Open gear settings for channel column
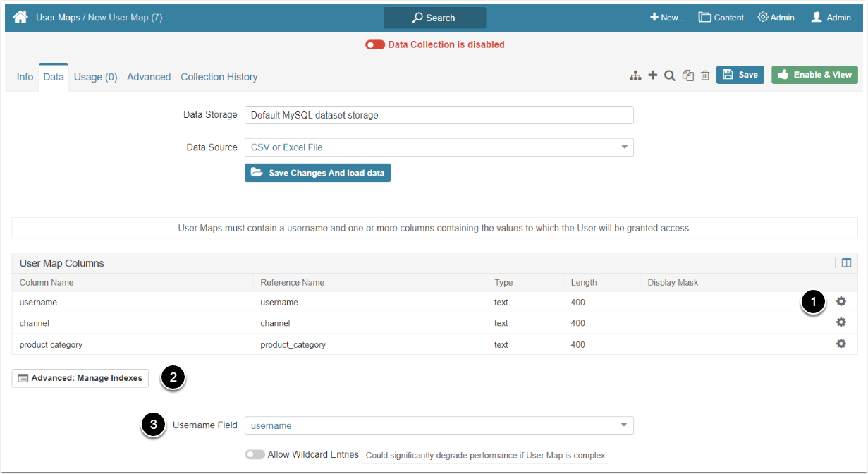 [841, 322]
